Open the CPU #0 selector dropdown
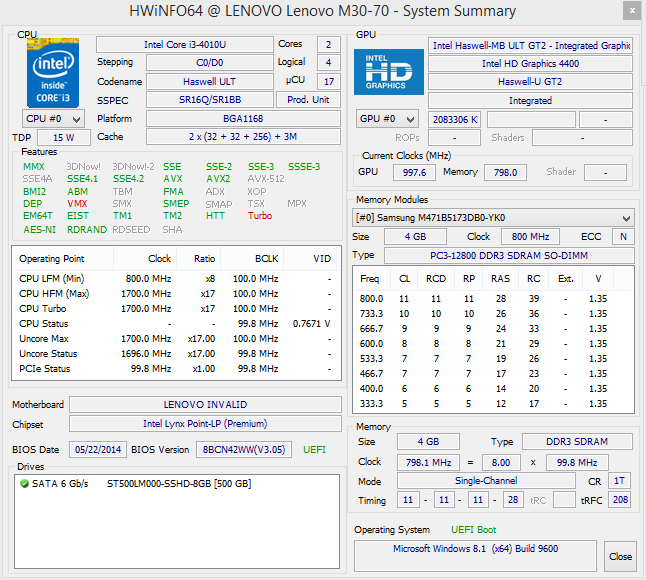 pos(54,118)
